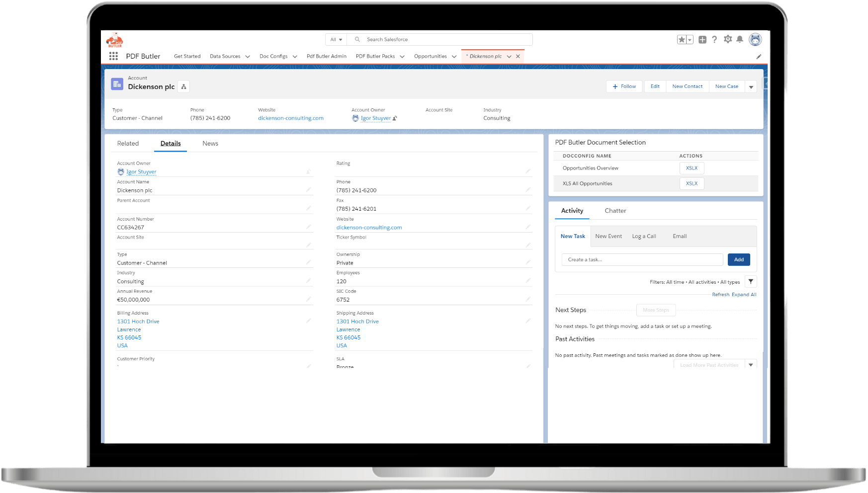This screenshot has width=868, height=493.
Task: Edit the Fax field pencil icon
Action: tap(528, 208)
